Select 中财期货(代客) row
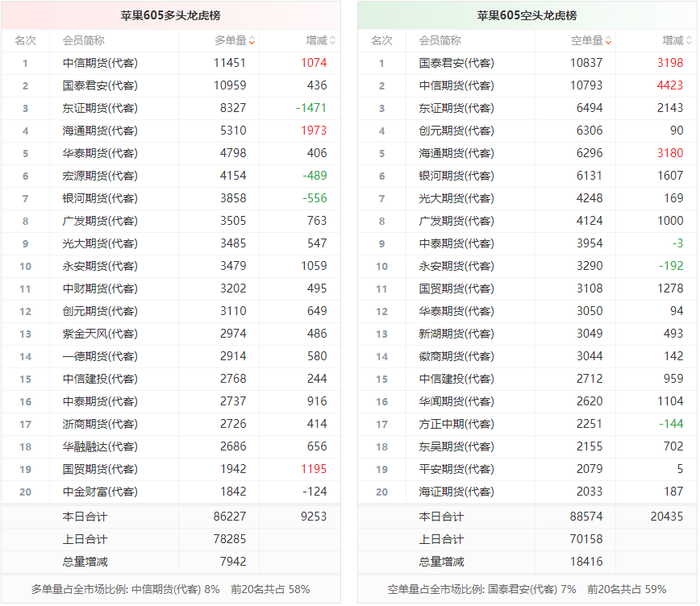 [171, 288]
